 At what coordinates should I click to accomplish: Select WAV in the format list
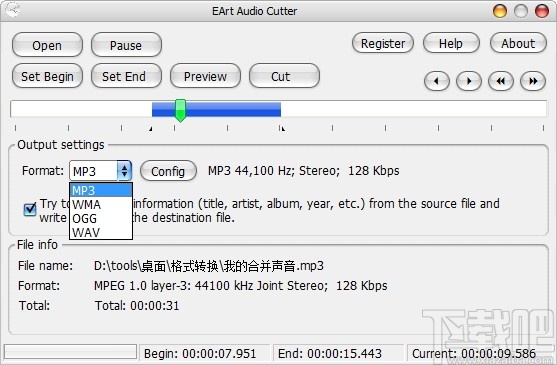(x=101, y=232)
